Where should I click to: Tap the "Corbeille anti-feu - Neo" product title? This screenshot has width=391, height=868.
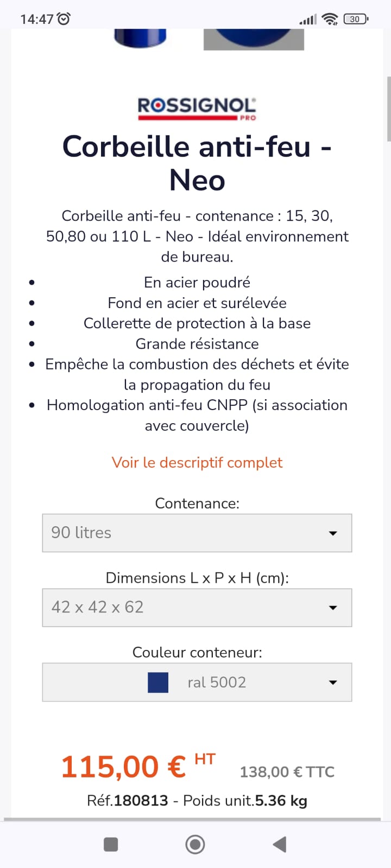point(197,163)
